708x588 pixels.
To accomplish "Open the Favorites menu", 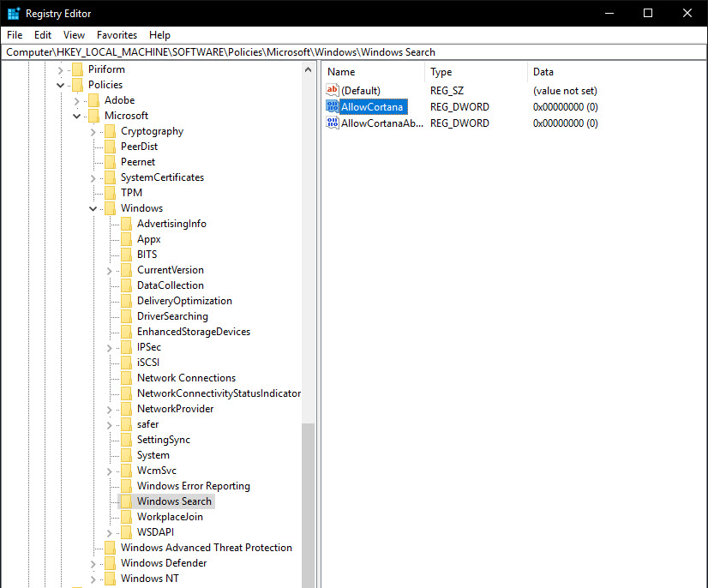I will click(117, 35).
